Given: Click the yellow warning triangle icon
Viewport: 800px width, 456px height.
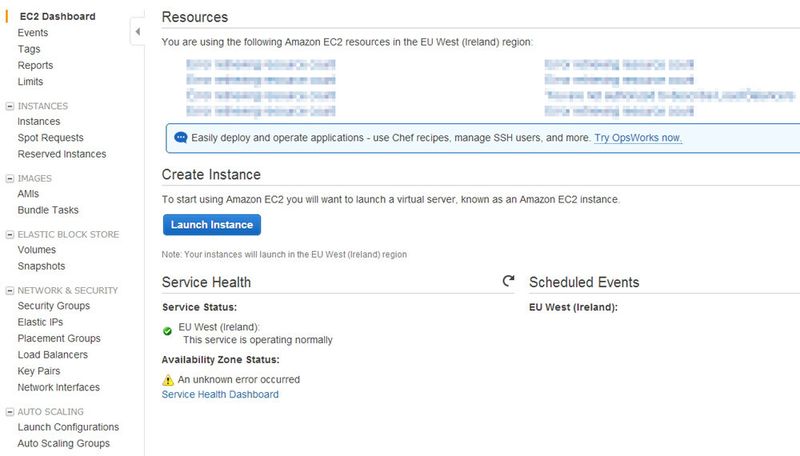Looking at the screenshot, I should click(168, 380).
